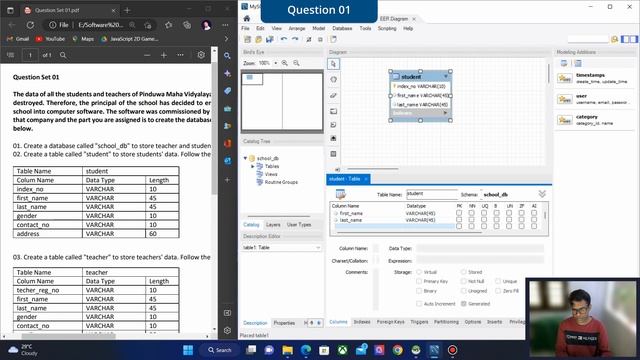Open File Explorer from the taskbar
Viewport: 640px width, 360px height.
(x=287, y=350)
